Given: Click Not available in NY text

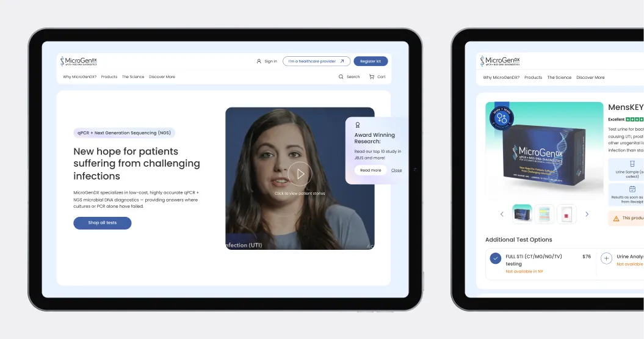Looking at the screenshot, I should pos(524,272).
